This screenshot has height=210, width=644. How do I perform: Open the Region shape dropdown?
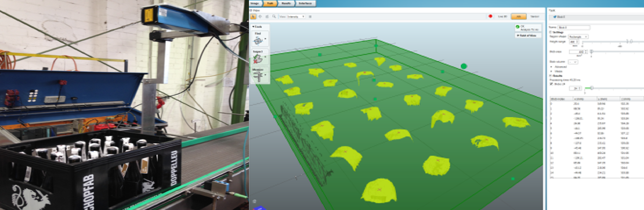pyautogui.click(x=578, y=37)
